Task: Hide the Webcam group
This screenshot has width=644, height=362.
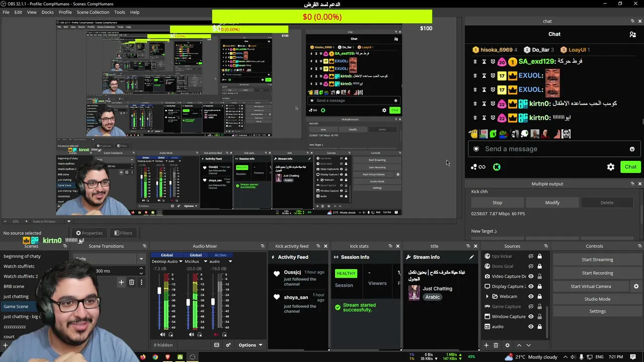Action: (531, 297)
